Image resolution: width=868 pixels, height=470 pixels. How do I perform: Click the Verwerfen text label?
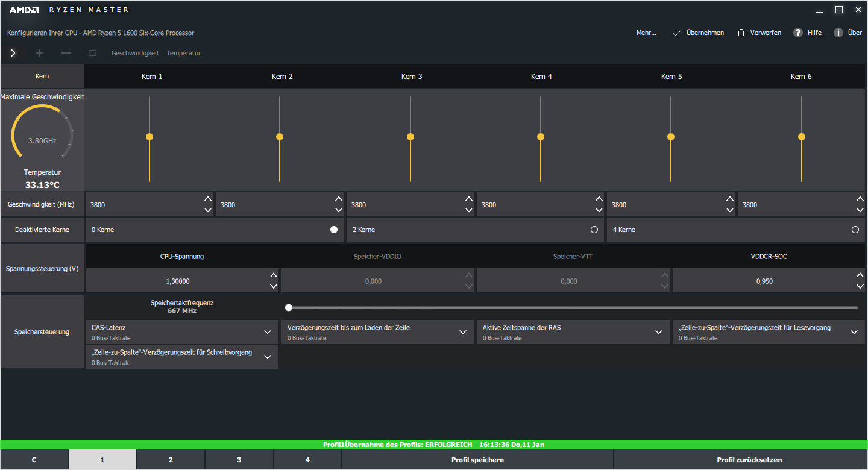(x=766, y=33)
